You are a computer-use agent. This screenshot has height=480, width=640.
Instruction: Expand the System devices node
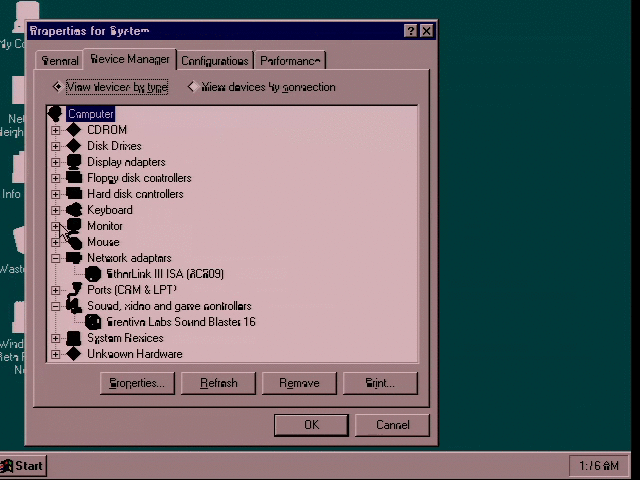(56, 338)
